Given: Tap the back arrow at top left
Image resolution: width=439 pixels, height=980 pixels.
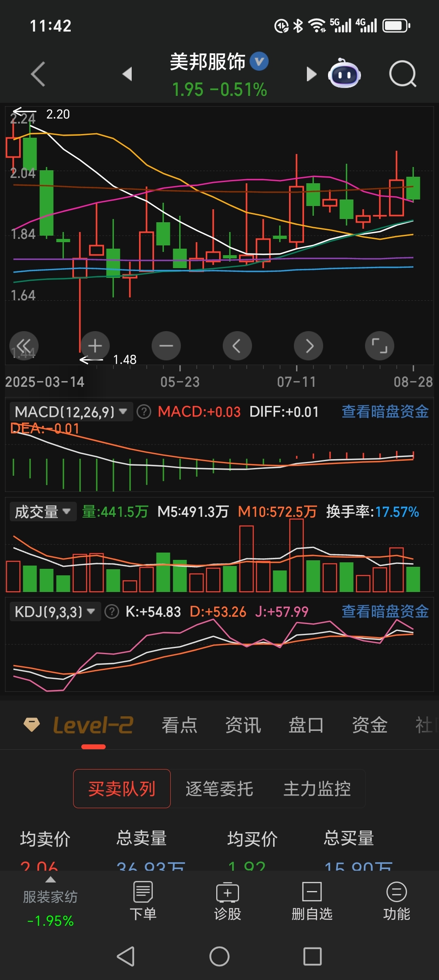Looking at the screenshot, I should tap(38, 74).
